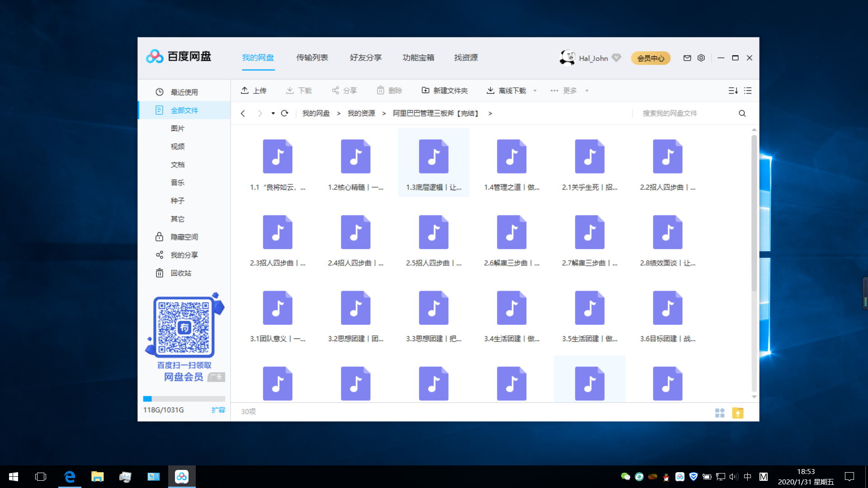This screenshot has width=868, height=488.
Task: Open messages via the envelope icon
Action: [687, 58]
